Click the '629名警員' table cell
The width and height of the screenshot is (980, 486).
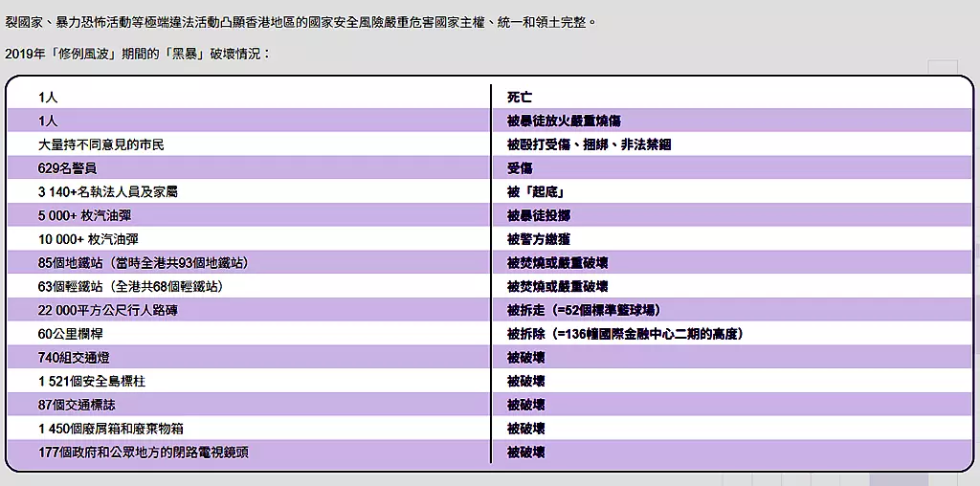click(x=66, y=168)
